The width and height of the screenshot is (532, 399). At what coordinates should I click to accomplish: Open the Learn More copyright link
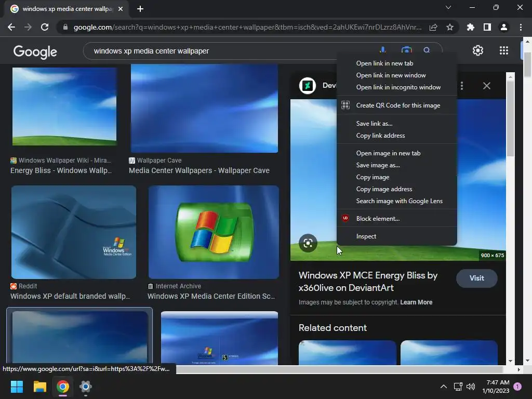416,302
